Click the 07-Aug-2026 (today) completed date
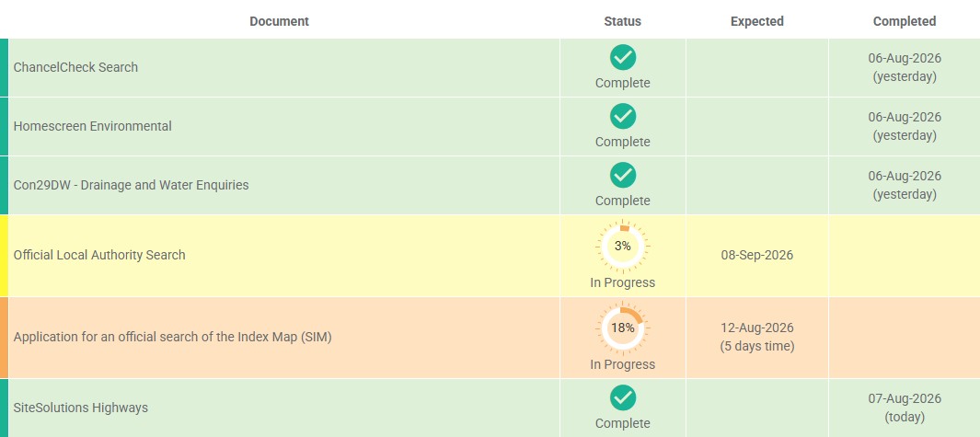 pyautogui.click(x=905, y=408)
